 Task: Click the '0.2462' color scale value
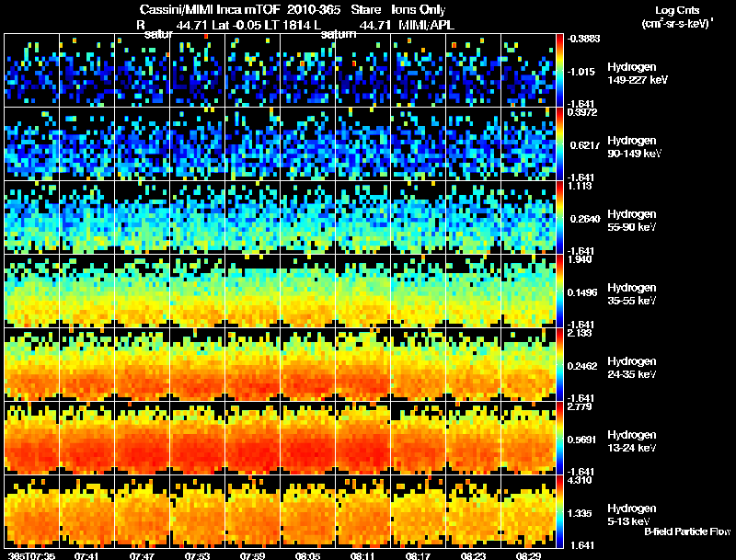click(582, 366)
